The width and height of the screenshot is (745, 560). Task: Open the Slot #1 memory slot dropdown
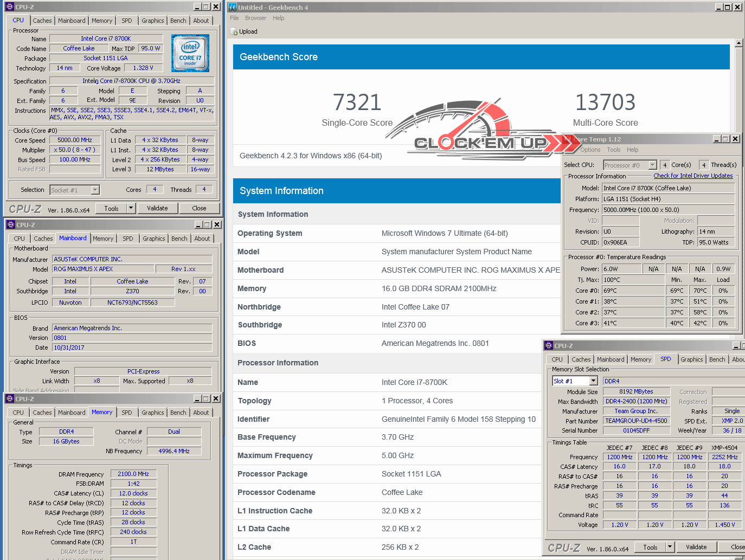[x=593, y=381]
